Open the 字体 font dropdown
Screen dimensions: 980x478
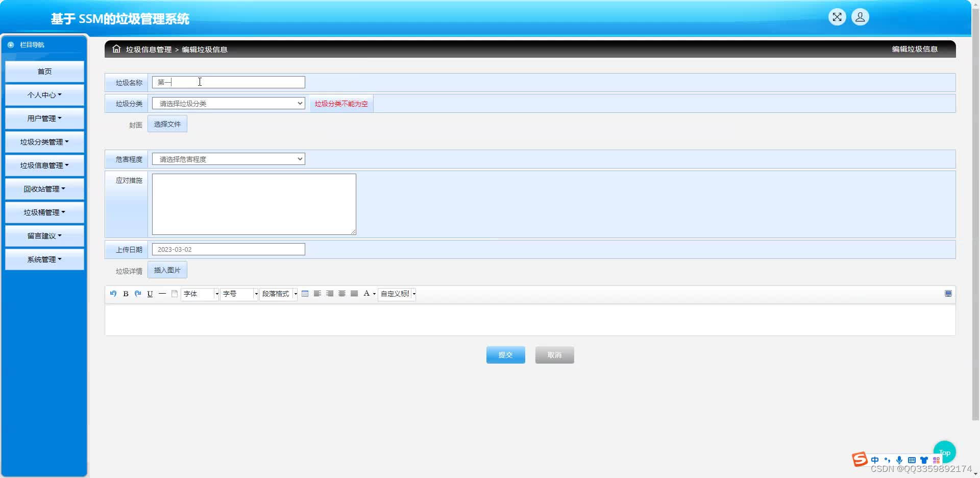pyautogui.click(x=200, y=294)
